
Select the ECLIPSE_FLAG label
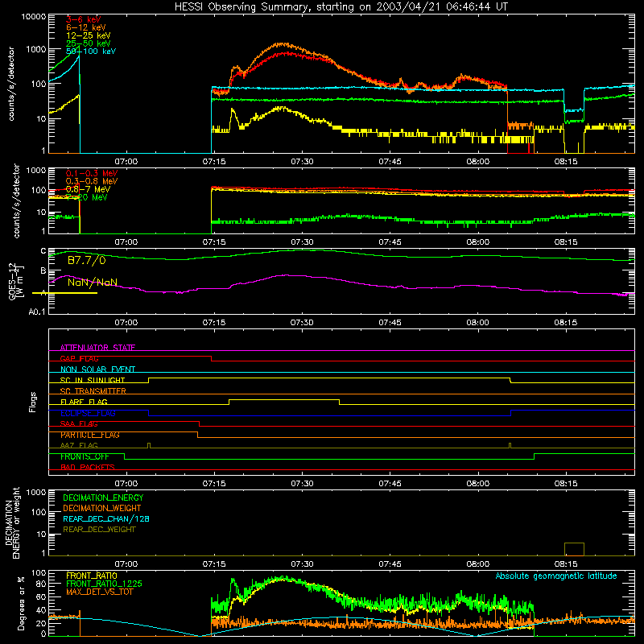pyautogui.click(x=88, y=413)
